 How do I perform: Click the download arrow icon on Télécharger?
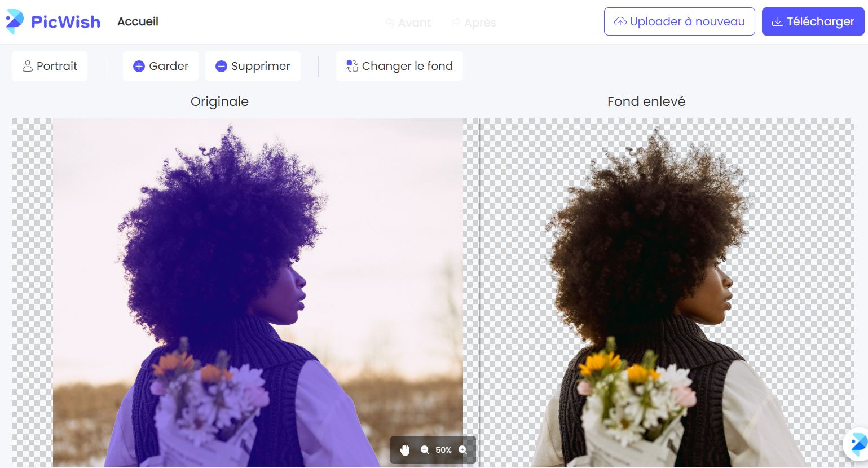click(778, 21)
